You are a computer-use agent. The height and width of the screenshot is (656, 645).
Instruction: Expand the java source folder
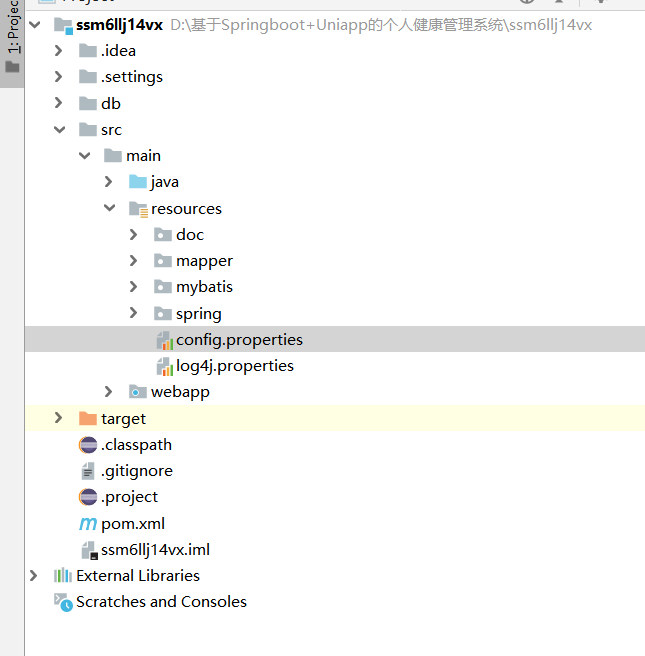(x=109, y=182)
